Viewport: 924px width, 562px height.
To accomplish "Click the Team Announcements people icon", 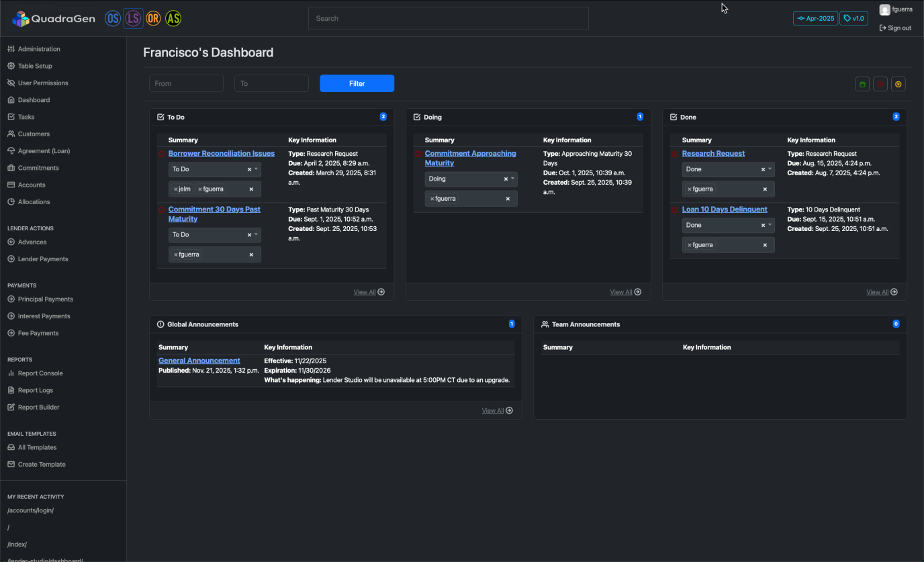I will point(545,324).
